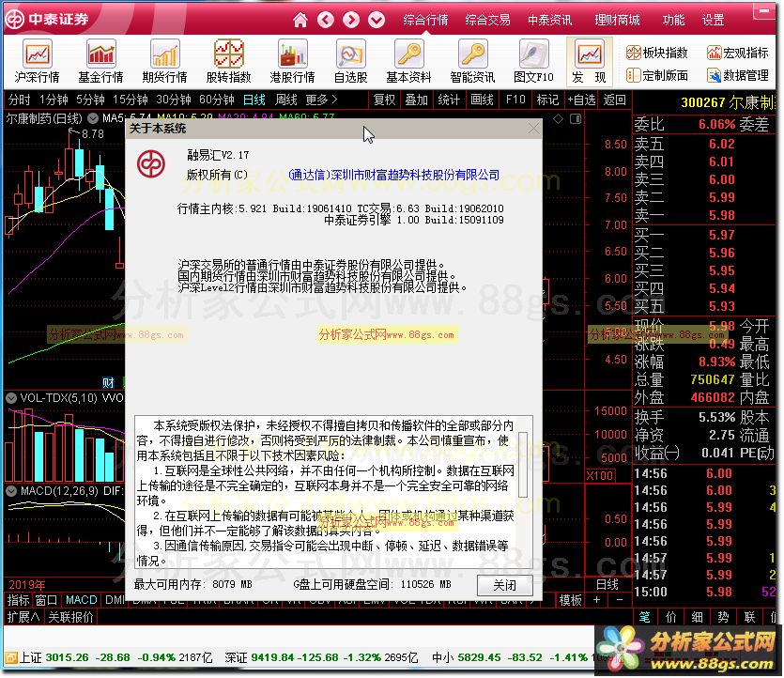Viewport: 784px width, 678px height.
Task: Click 窗口 tab at bottom
Action: [46, 600]
